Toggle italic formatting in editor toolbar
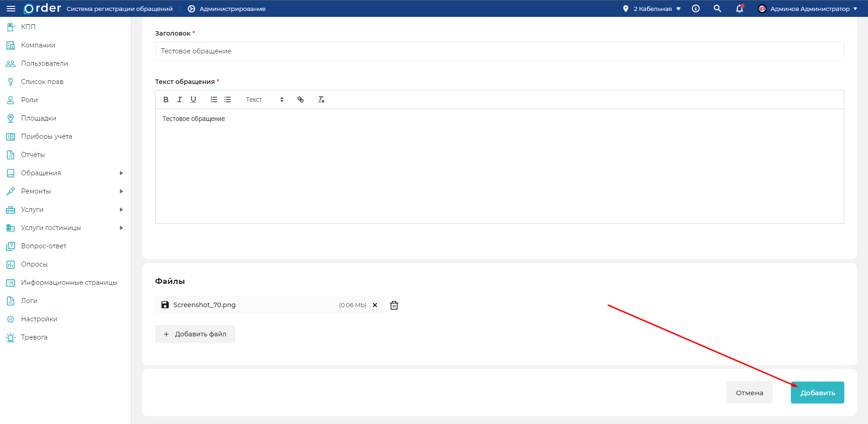 tap(180, 99)
